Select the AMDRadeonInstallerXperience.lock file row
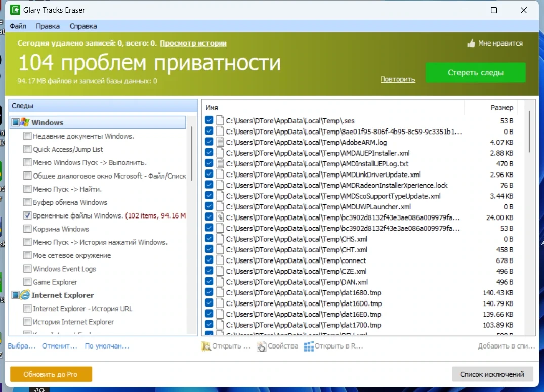 coord(359,185)
